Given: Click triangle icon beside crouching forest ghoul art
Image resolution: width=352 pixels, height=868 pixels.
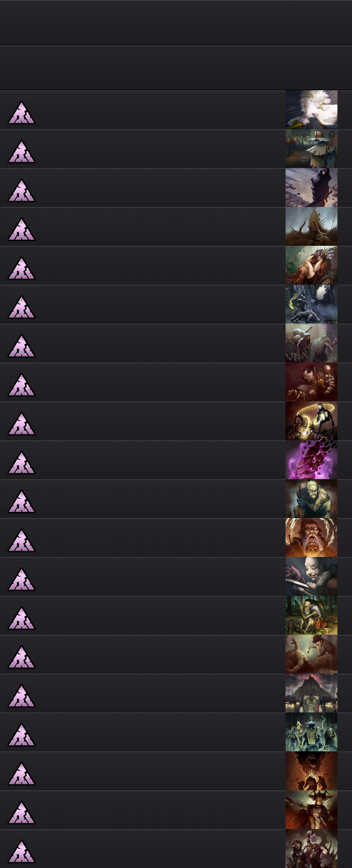Looking at the screenshot, I should click(x=21, y=618).
